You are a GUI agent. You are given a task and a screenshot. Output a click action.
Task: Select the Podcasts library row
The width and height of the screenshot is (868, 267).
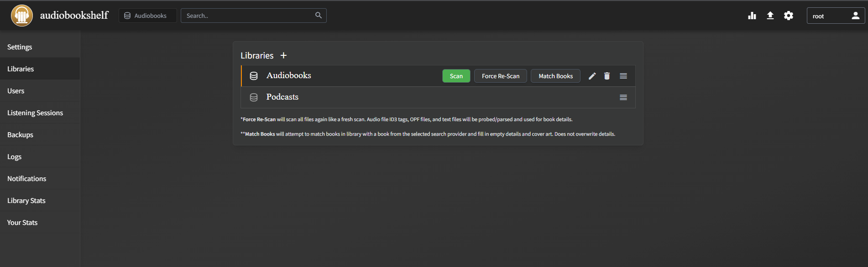pyautogui.click(x=282, y=97)
